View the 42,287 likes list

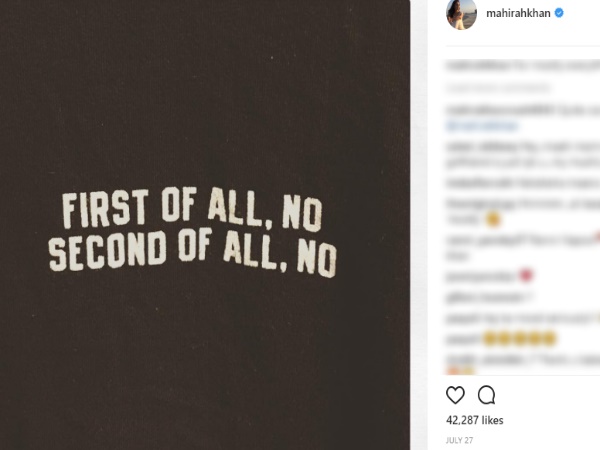click(x=474, y=420)
